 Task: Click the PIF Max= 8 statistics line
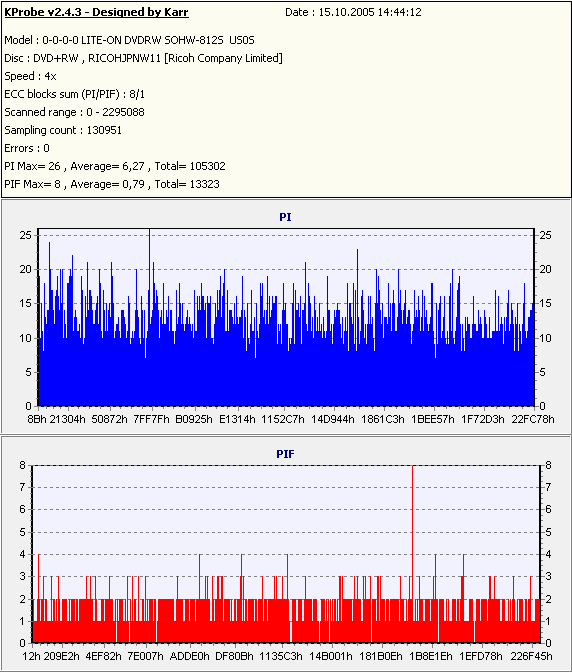112,184
